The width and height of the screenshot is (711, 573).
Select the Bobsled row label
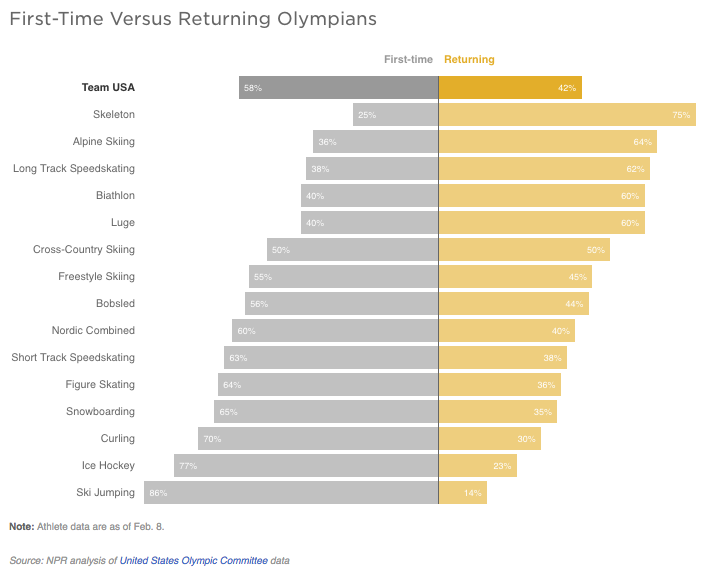coord(115,303)
